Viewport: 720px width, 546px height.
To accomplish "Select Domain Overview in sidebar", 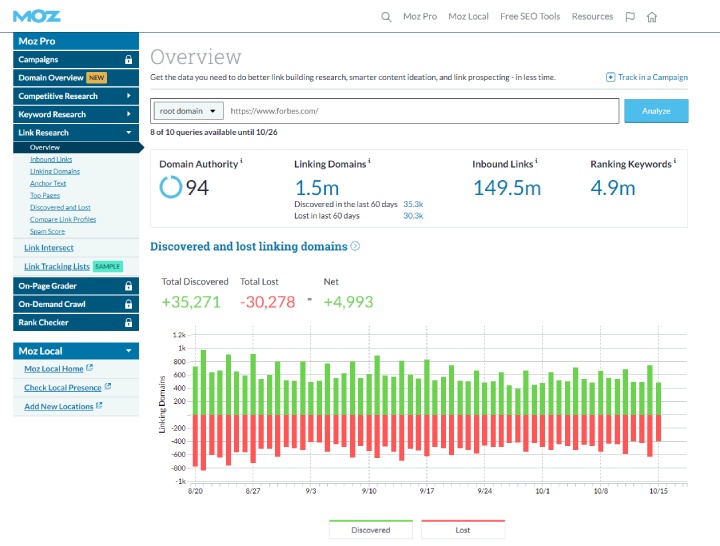I will pos(76,78).
